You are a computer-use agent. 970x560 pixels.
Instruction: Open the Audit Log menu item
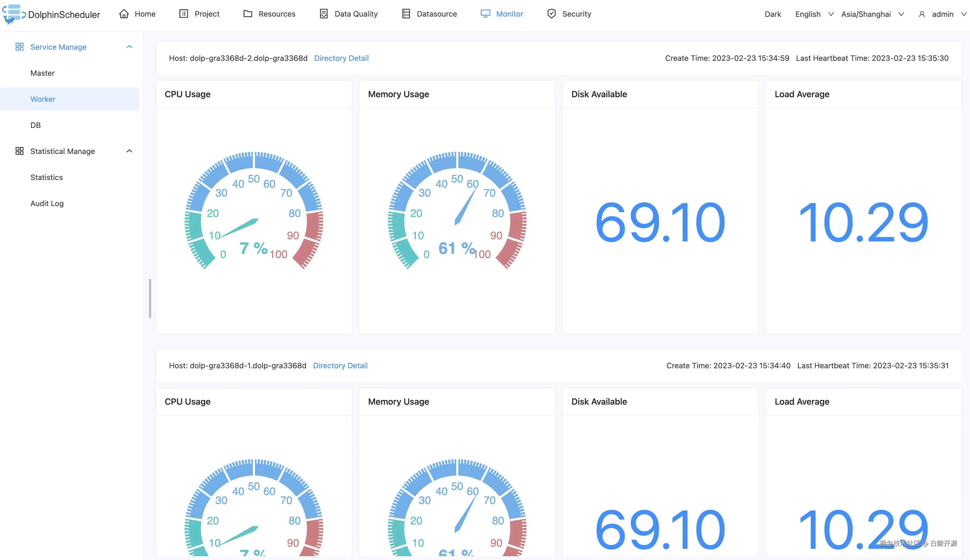[x=47, y=203]
